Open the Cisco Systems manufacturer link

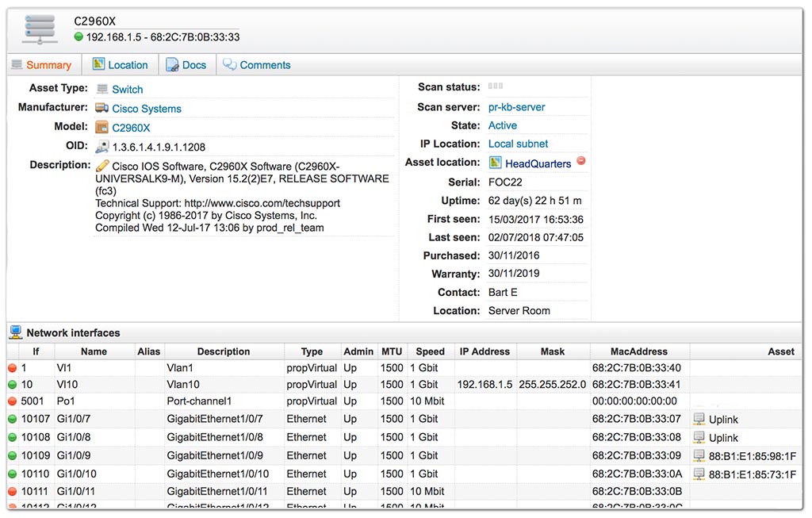147,109
